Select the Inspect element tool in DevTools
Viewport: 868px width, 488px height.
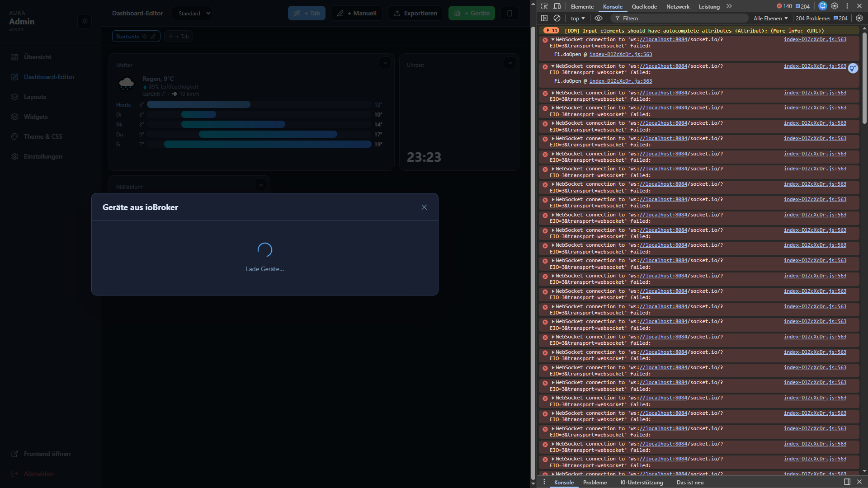tap(545, 6)
